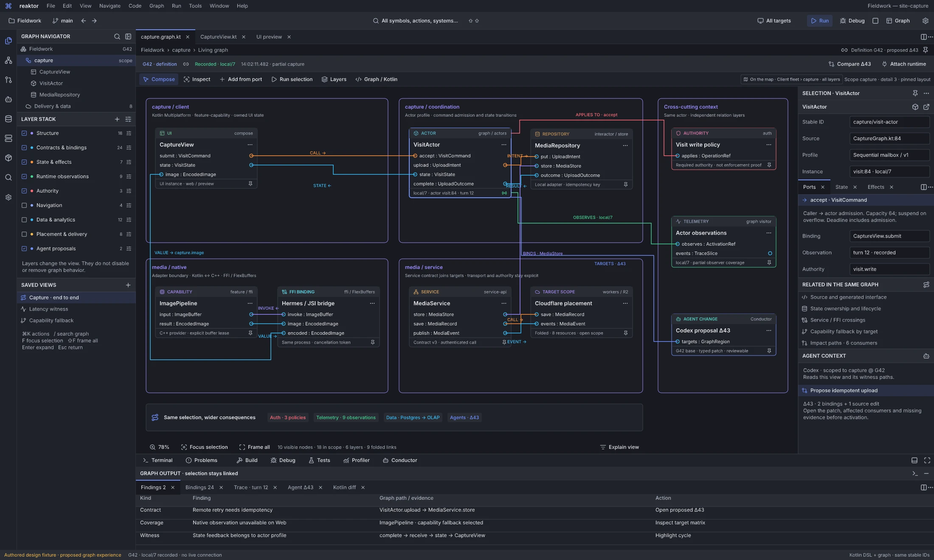This screenshot has height=560, width=934.
Task: Click the 78% zoom level control
Action: coord(160,447)
